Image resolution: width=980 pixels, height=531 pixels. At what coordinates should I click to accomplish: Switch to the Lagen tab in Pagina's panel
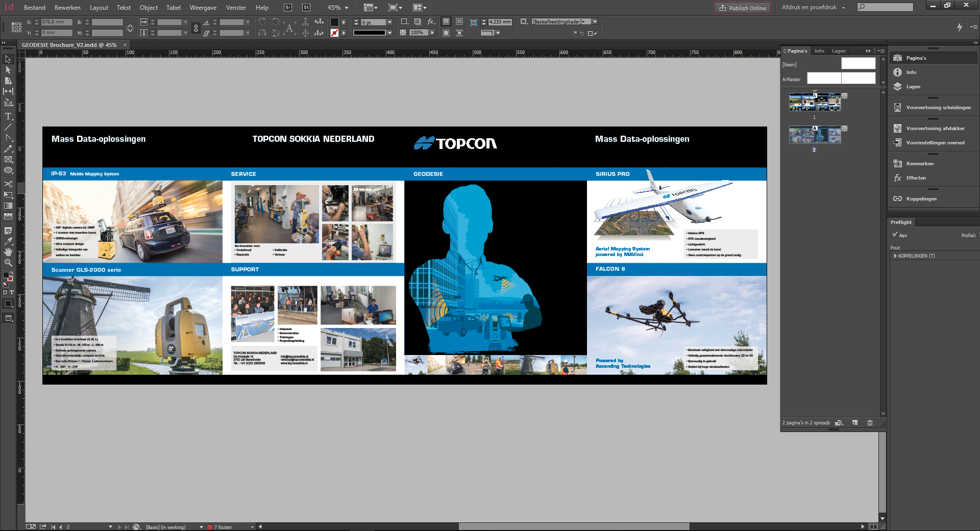[x=839, y=51]
